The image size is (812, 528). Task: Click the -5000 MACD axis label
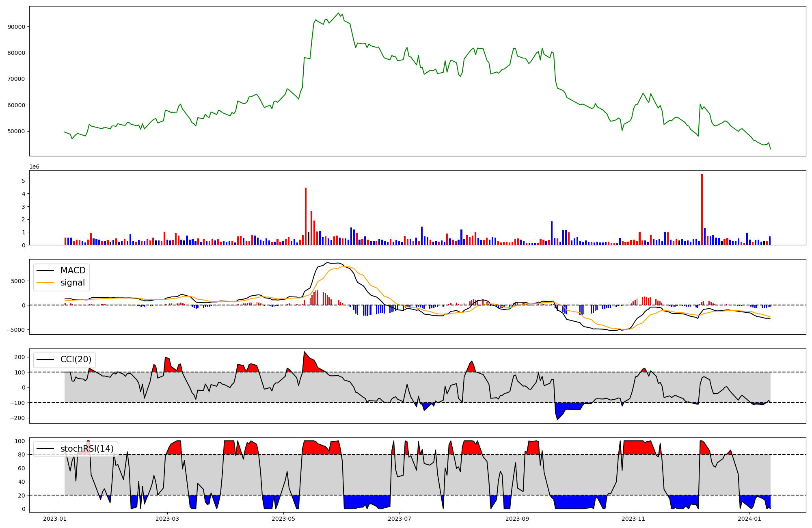(x=15, y=330)
